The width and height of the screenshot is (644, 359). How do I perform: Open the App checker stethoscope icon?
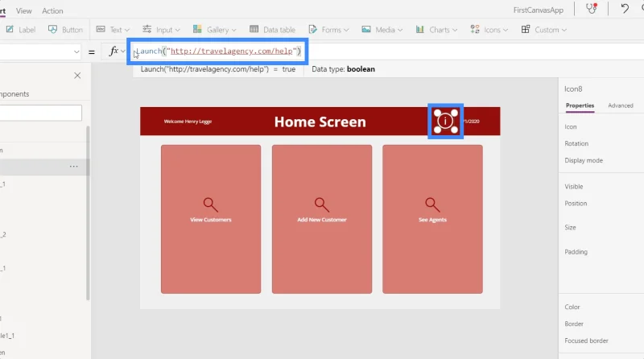pos(592,9)
